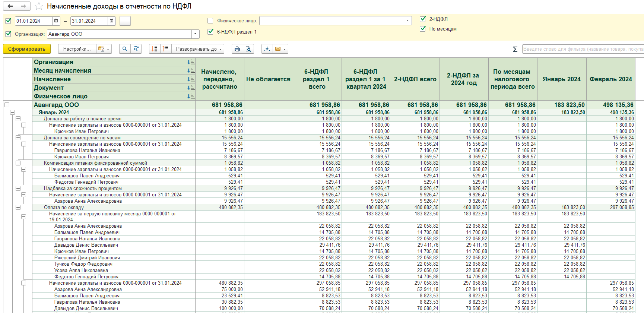Click total 498 135,36 cell in Авангард row
This screenshot has width=644, height=313.
point(611,105)
